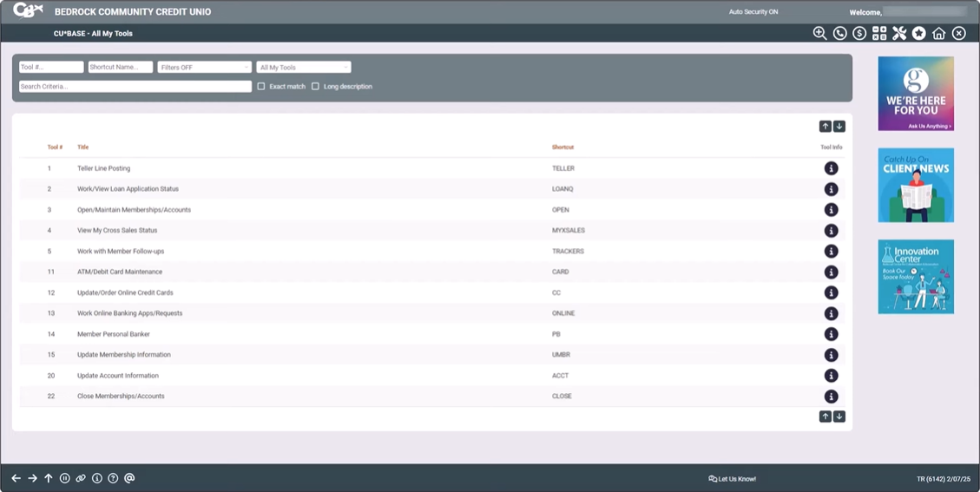980x492 pixels.
Task: Show tool info for Work/View Loan Application Status
Action: [831, 189]
